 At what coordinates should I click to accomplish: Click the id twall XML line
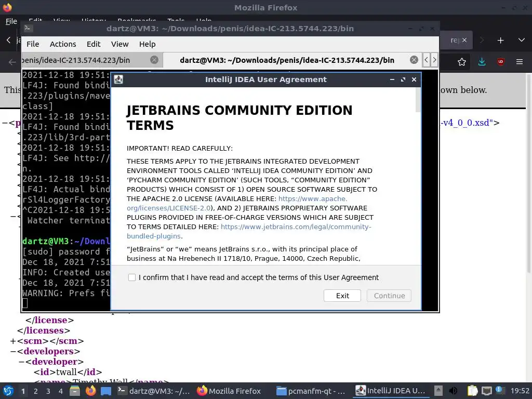click(x=68, y=372)
